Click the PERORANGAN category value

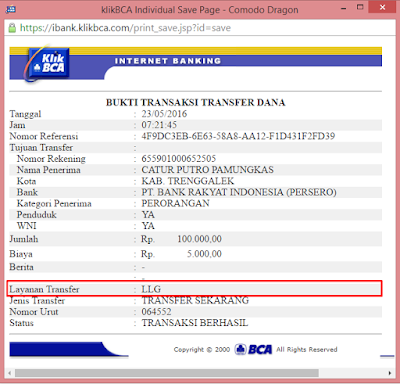click(x=175, y=203)
